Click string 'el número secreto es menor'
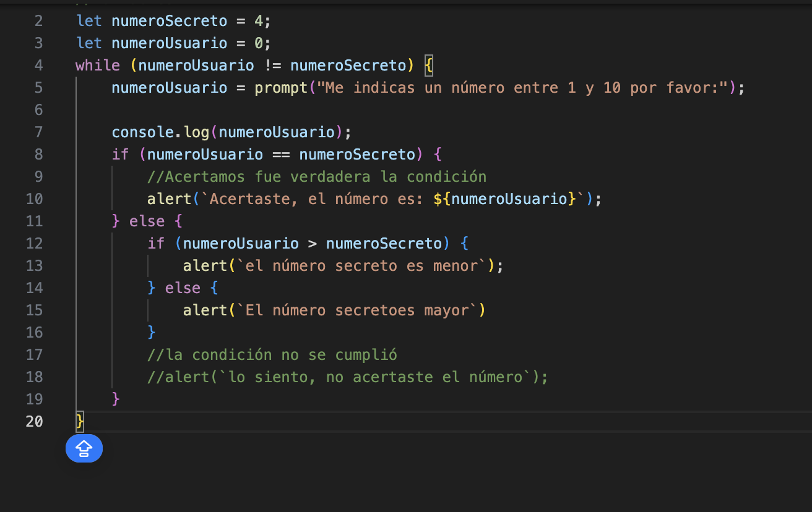Image resolution: width=812 pixels, height=512 pixels. (362, 266)
